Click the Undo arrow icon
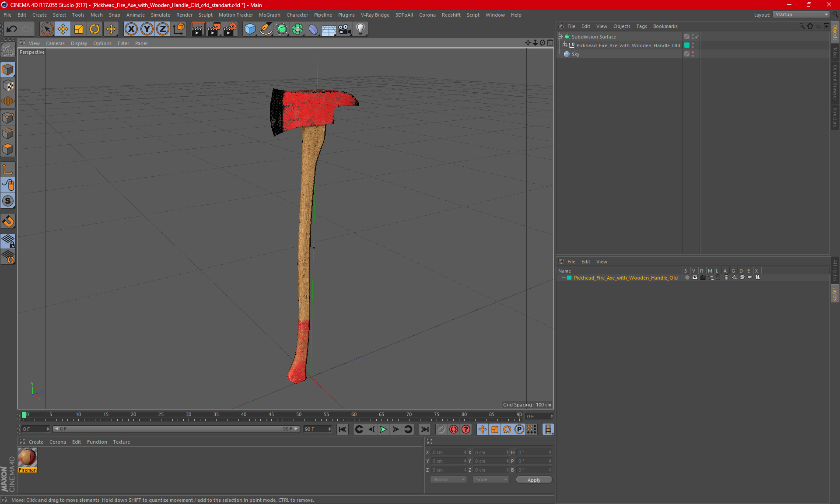 pos(12,29)
